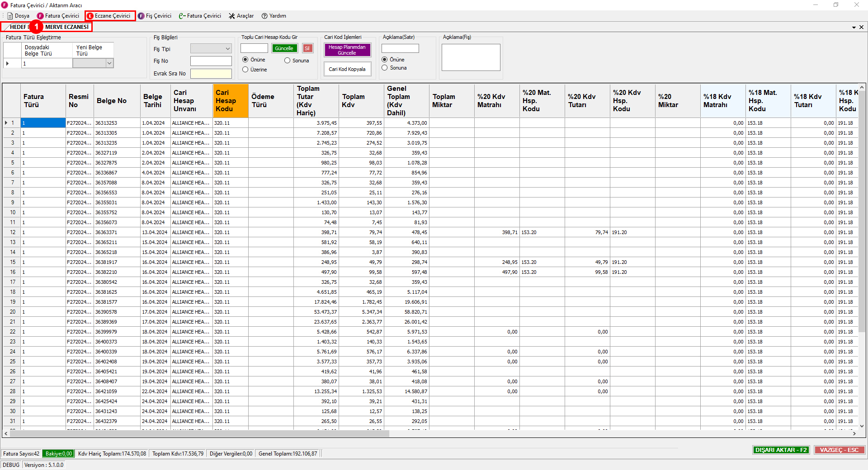Expand the Fiş Tipi combo box

[227, 49]
